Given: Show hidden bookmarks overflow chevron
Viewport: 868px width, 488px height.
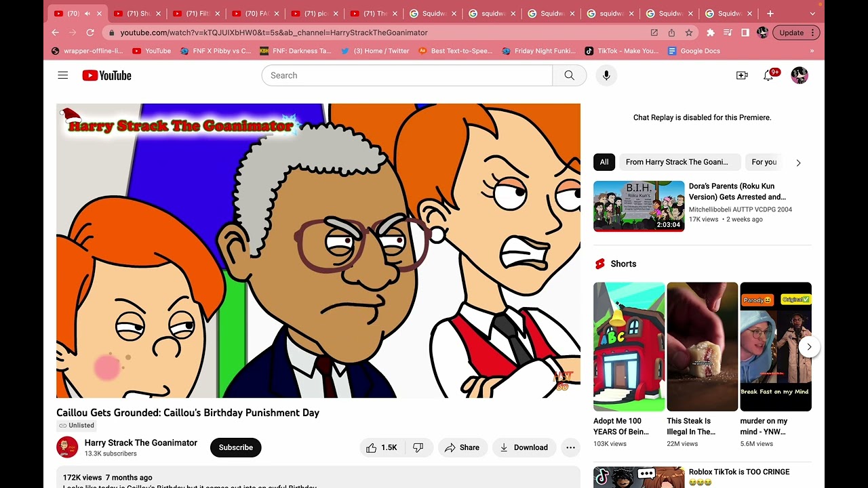Looking at the screenshot, I should pyautogui.click(x=812, y=51).
